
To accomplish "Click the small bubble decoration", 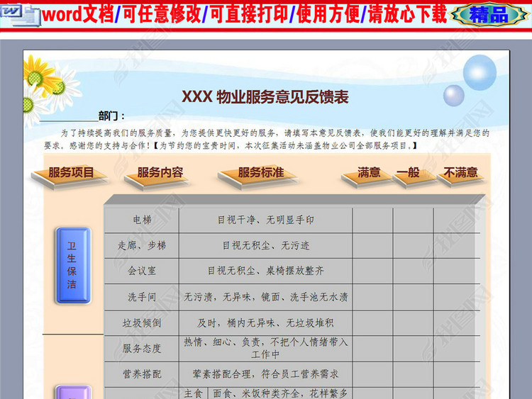I will click(453, 95).
